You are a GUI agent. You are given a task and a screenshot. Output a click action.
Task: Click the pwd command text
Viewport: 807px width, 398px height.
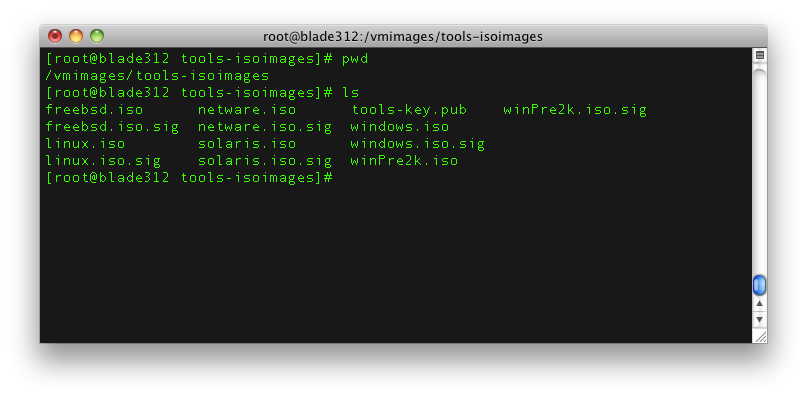point(355,60)
